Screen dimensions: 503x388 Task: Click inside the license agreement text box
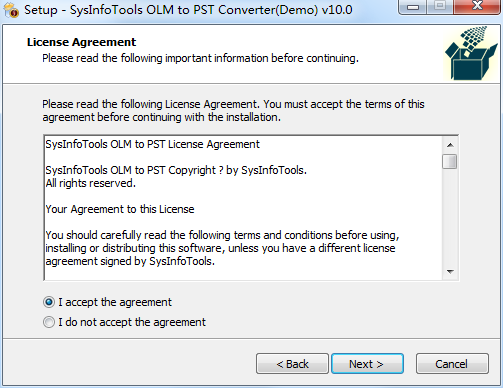[x=243, y=208]
